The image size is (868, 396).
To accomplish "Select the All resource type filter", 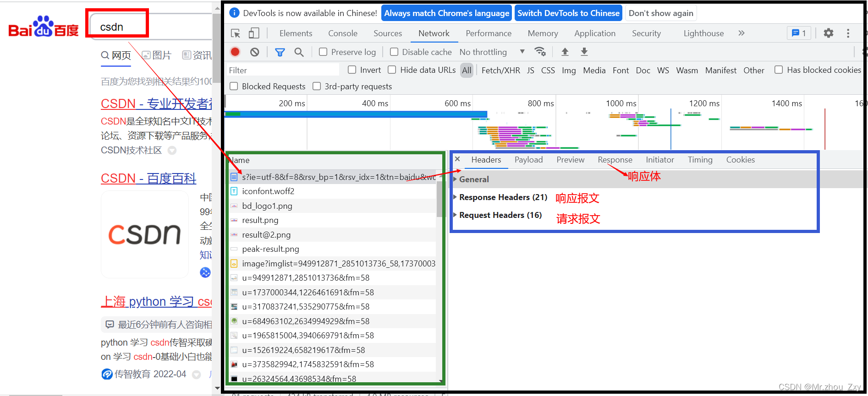I will coord(467,70).
